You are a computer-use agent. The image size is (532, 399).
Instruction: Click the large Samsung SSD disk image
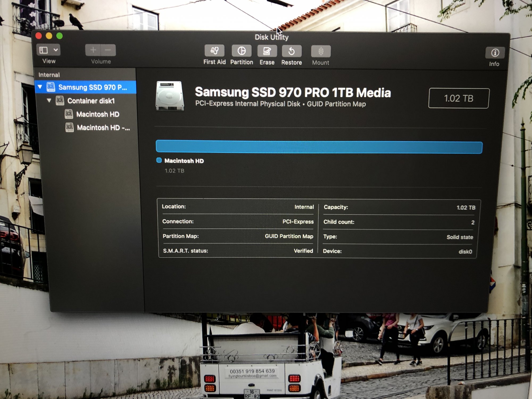point(170,96)
